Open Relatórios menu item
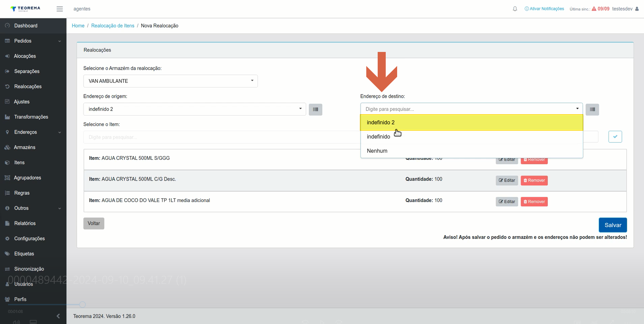The width and height of the screenshot is (644, 324). [x=33, y=223]
